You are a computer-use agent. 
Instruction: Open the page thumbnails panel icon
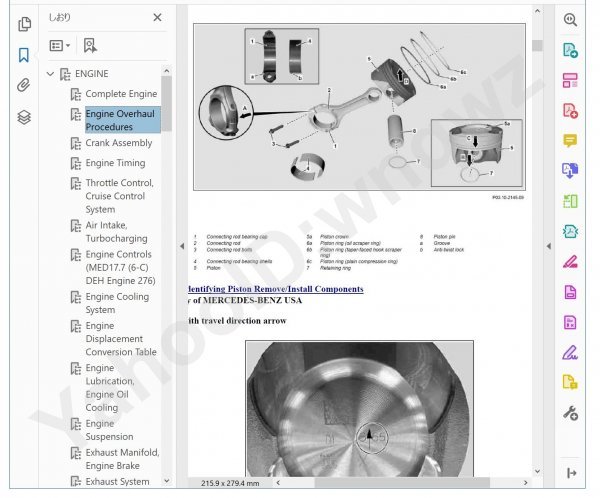coord(24,24)
